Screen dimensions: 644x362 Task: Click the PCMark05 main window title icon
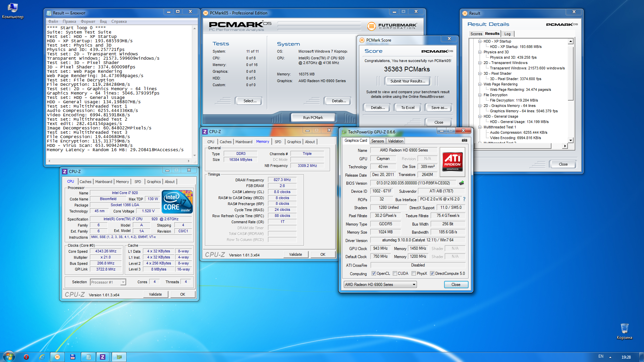[206, 13]
